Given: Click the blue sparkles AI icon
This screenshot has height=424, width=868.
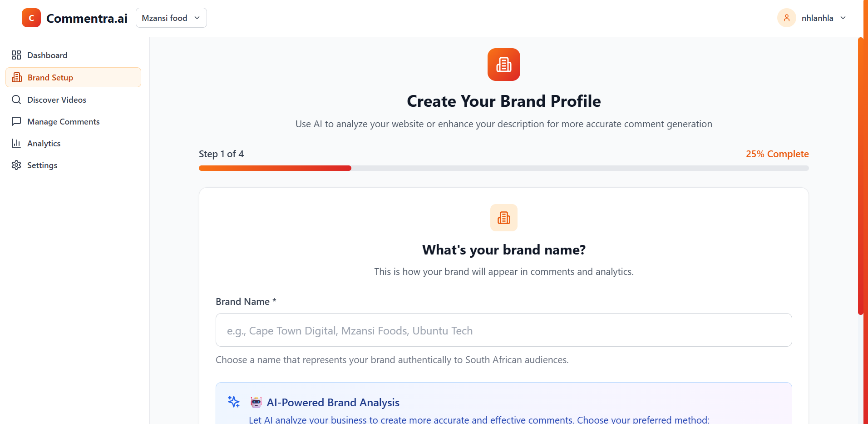Looking at the screenshot, I should pyautogui.click(x=234, y=402).
